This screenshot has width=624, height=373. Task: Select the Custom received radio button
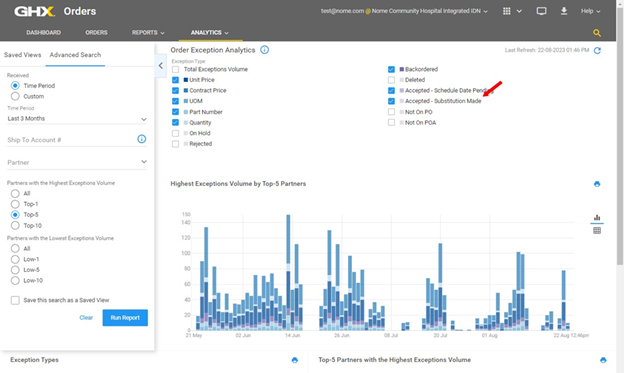coord(15,96)
